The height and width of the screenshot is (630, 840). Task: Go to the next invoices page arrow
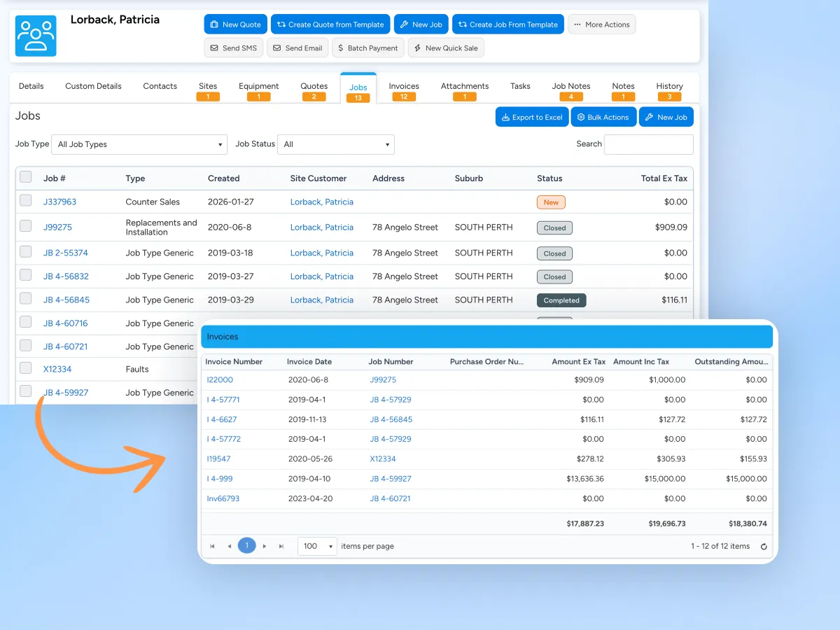click(x=265, y=546)
